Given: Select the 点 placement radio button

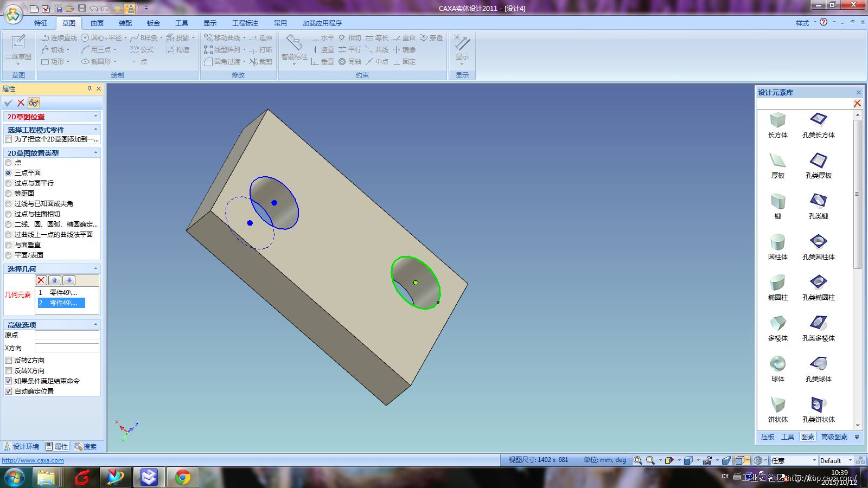Looking at the screenshot, I should 8,163.
